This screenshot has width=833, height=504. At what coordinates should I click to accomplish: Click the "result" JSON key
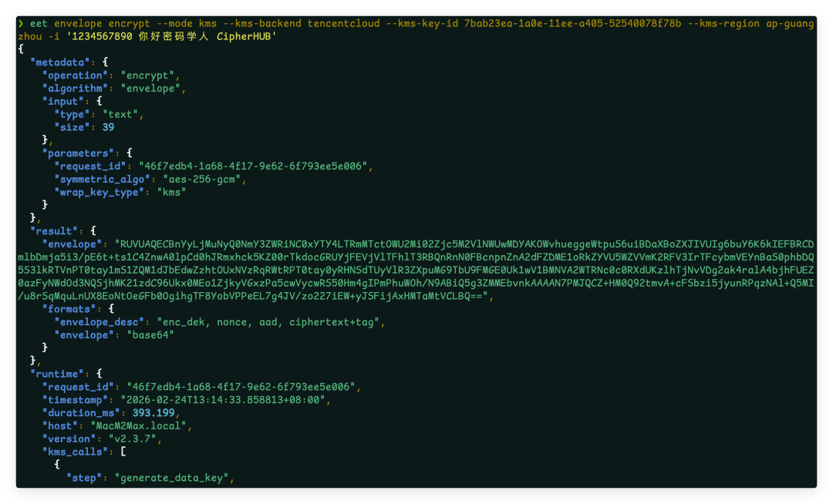tap(54, 230)
